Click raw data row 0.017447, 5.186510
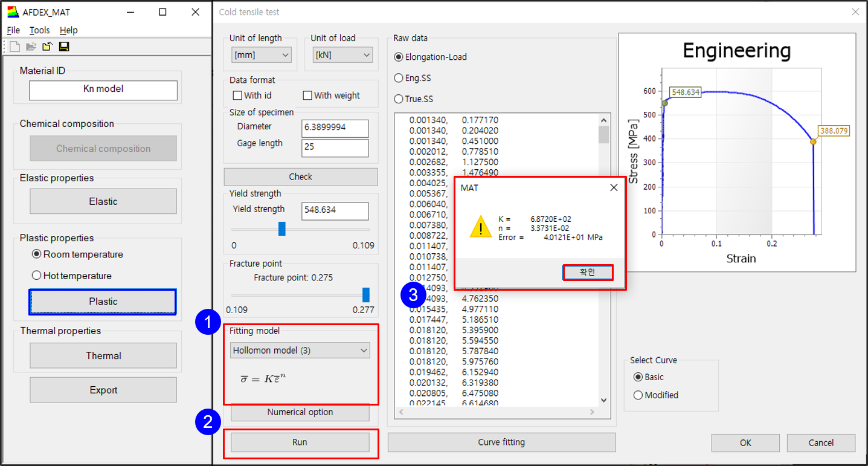Screen dimensions: 868x466 454,320
